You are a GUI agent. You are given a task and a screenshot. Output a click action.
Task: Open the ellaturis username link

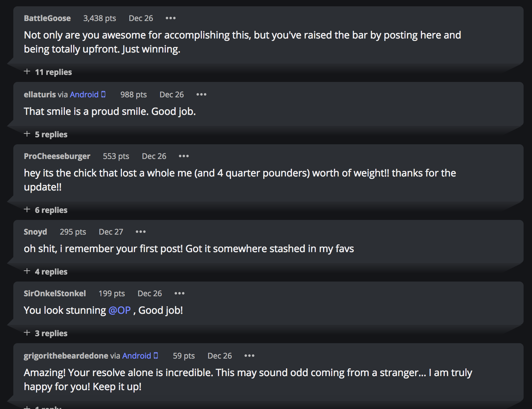coord(40,95)
